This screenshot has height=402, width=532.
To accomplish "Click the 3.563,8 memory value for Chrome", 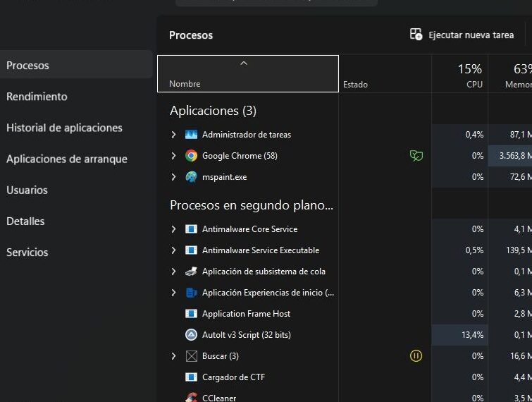I will click(515, 156).
